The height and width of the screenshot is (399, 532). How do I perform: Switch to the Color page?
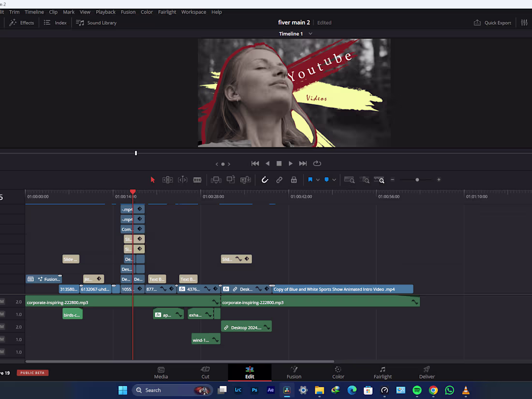[x=338, y=372]
